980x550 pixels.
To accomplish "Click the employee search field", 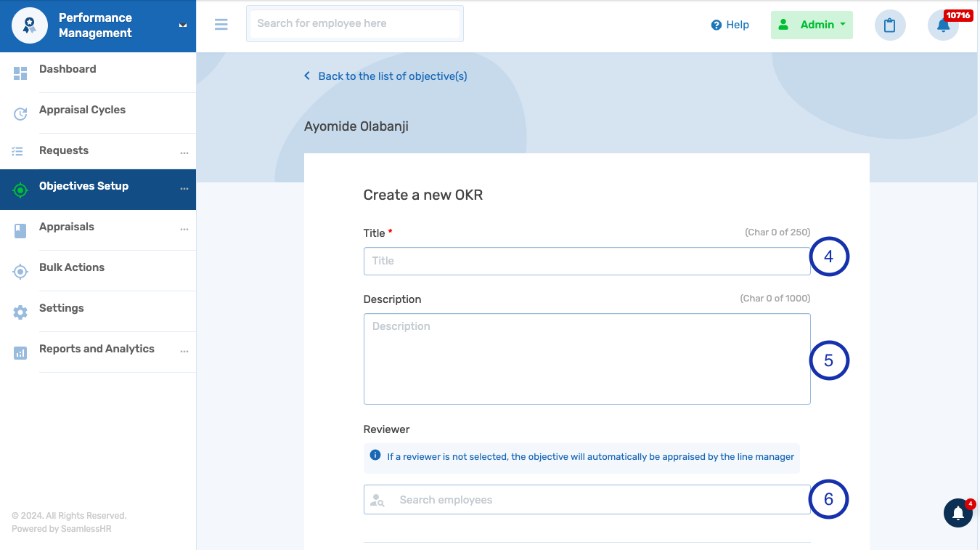I will click(355, 24).
